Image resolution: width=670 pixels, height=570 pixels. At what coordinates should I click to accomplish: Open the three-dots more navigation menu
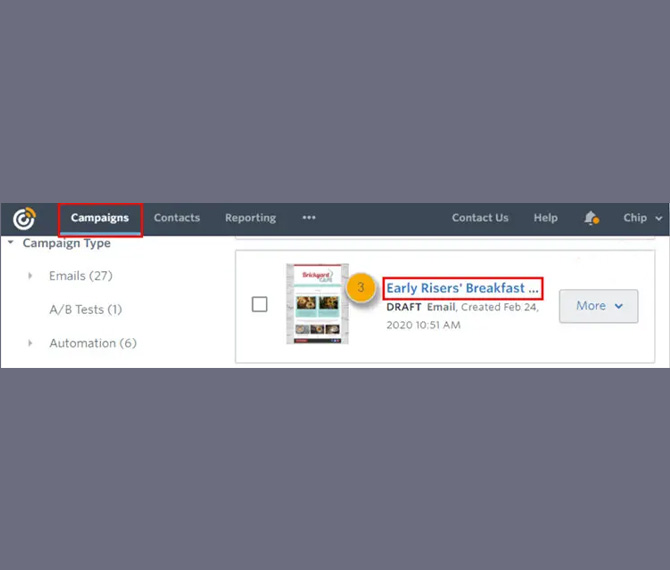coord(309,217)
